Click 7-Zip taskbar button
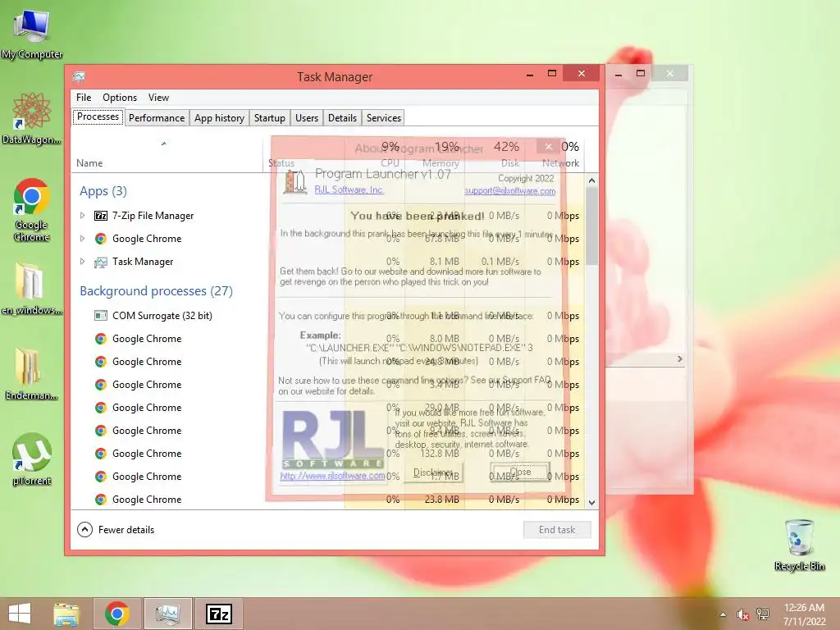The height and width of the screenshot is (630, 840). 219,614
